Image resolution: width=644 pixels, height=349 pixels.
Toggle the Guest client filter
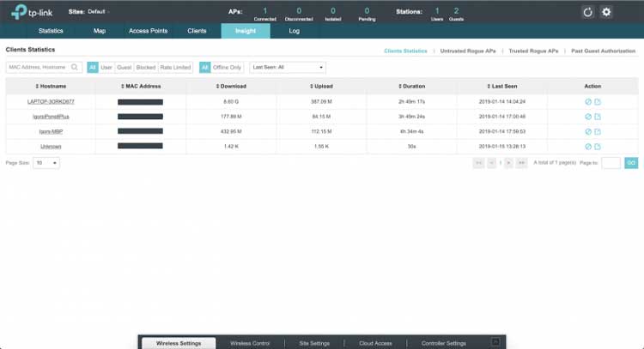[x=124, y=67]
